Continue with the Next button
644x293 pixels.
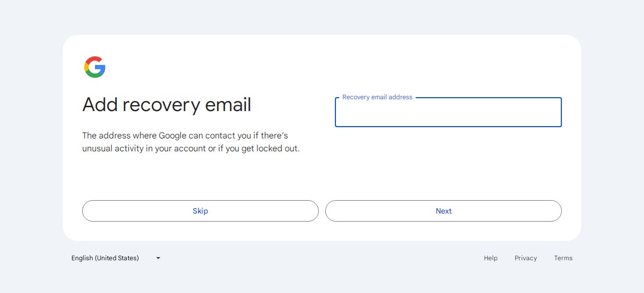[x=443, y=211]
